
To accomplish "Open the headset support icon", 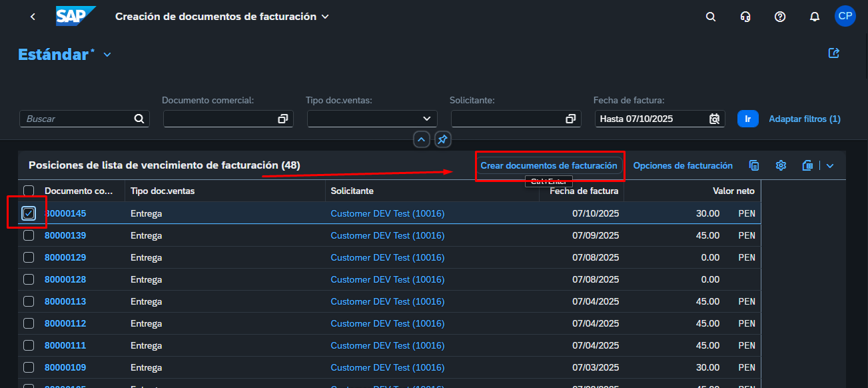I will pos(745,17).
